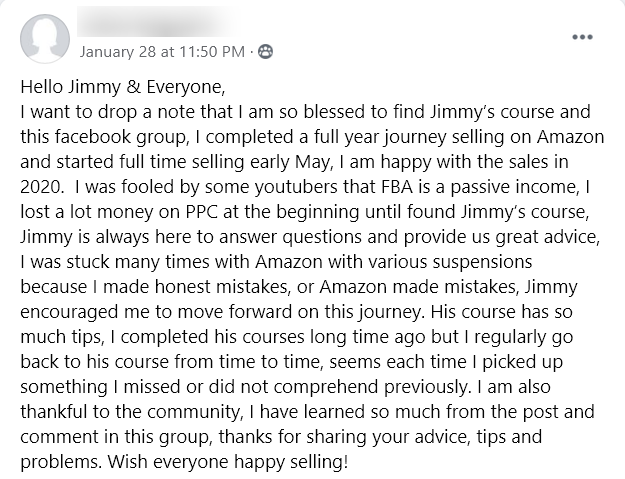Click the acronym 'PPC' in the post

point(202,212)
